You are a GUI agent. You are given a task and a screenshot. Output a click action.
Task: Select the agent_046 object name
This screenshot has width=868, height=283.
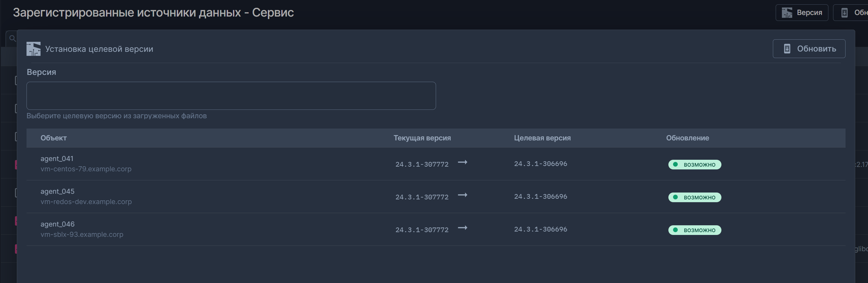coord(57,224)
